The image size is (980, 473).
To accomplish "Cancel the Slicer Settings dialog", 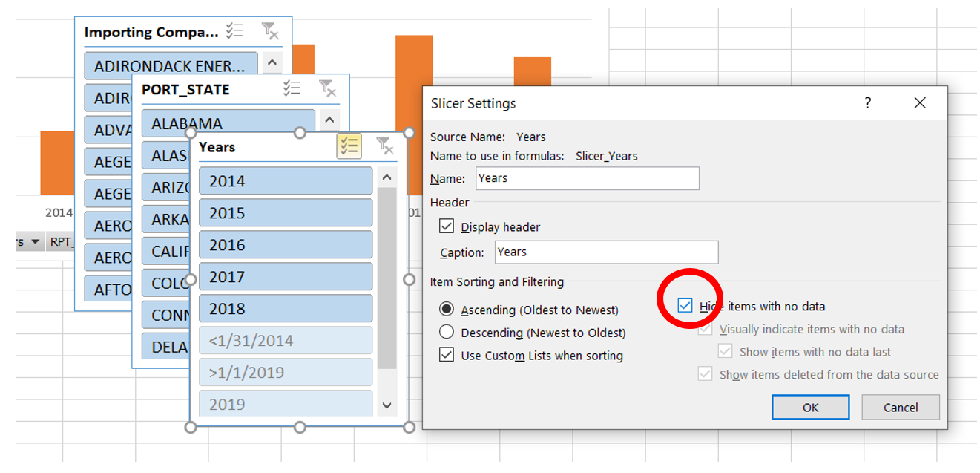I will click(901, 407).
